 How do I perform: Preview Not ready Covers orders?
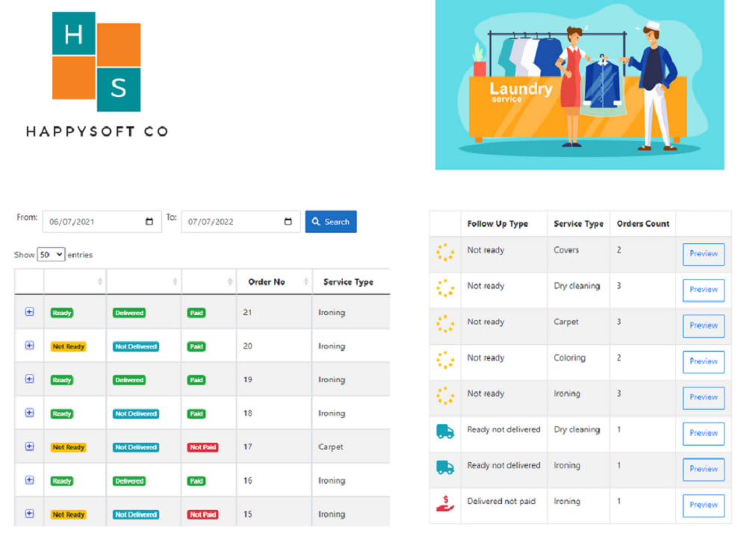point(703,254)
